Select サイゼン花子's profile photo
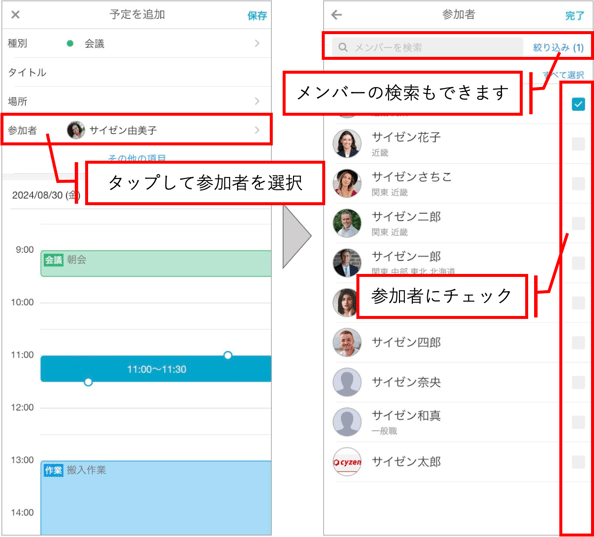This screenshot has height=537, width=594. tap(347, 144)
